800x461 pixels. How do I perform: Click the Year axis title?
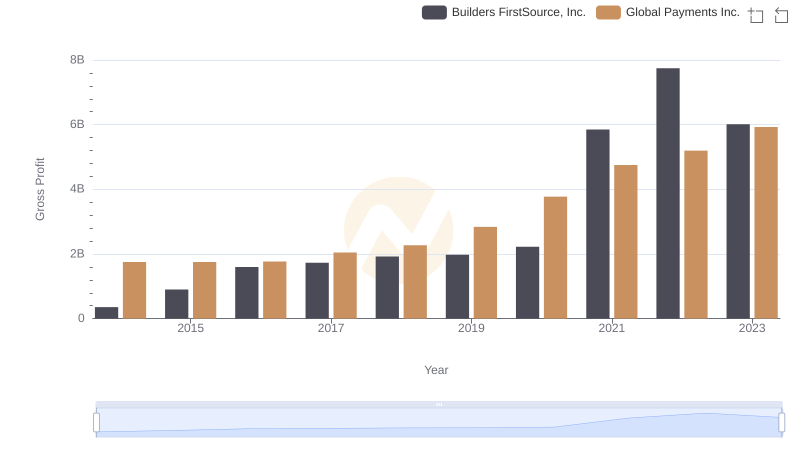(x=436, y=370)
